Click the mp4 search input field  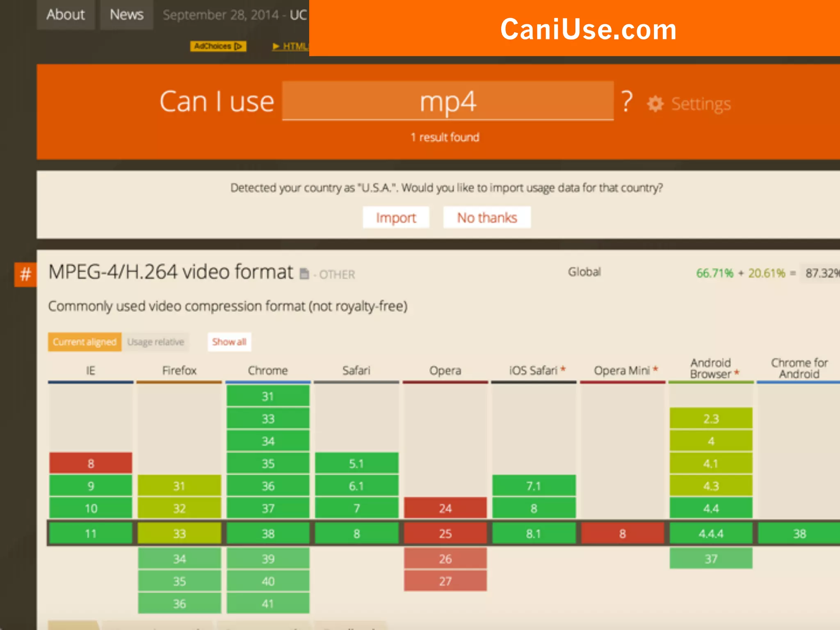(x=448, y=101)
